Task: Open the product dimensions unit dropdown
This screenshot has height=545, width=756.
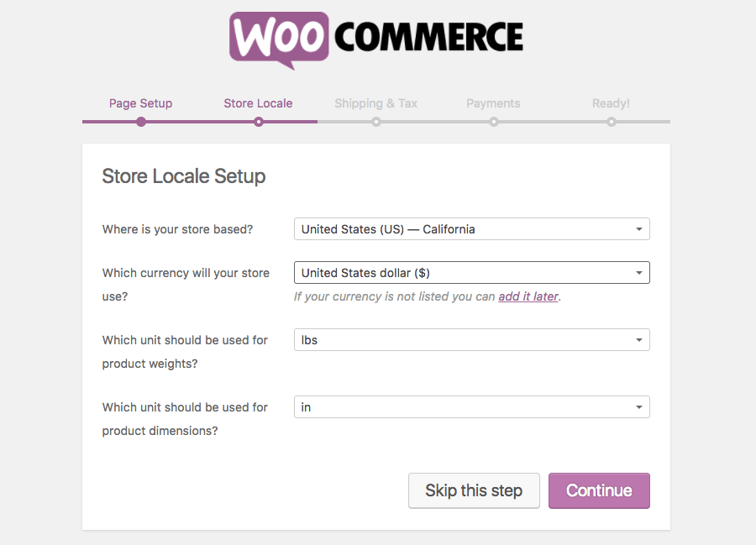Action: coord(471,407)
